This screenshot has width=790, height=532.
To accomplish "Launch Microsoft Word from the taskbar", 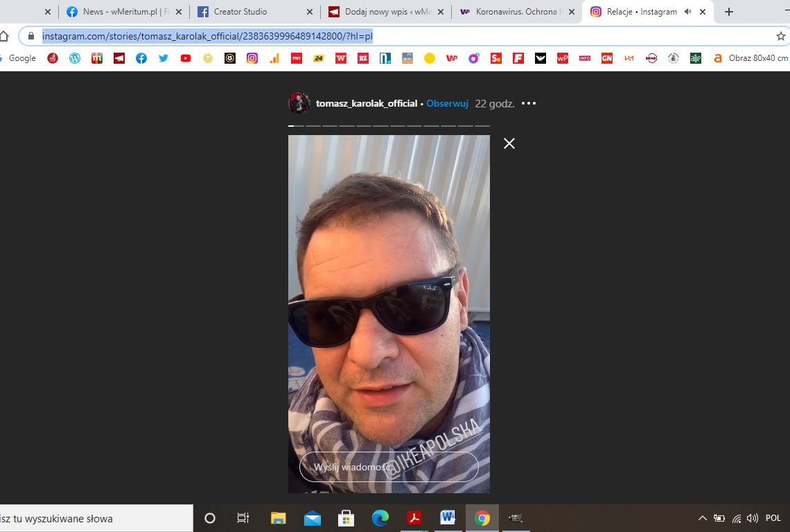I will 448,518.
